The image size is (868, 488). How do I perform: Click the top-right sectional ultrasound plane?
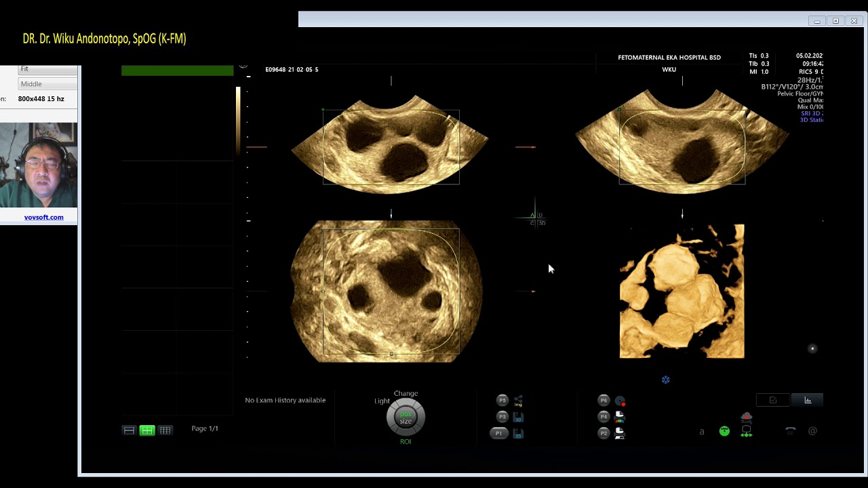pyautogui.click(x=682, y=141)
